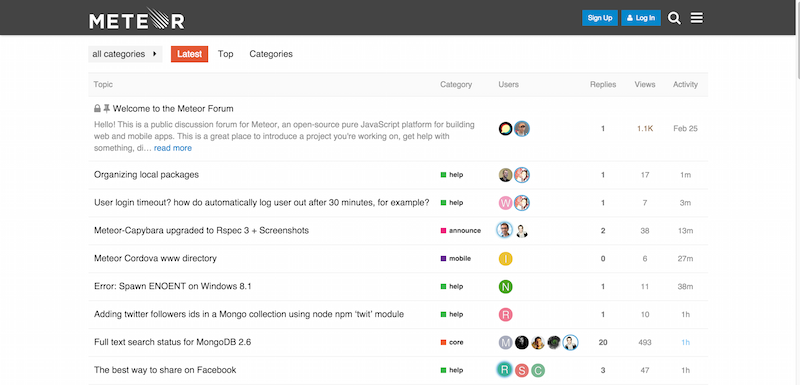The height and width of the screenshot is (385, 800).
Task: Click the pin icon on Welcome topic
Action: click(107, 109)
